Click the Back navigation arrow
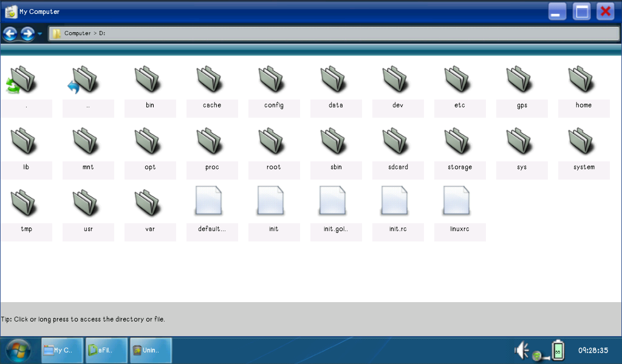This screenshot has width=622, height=364. pos(10,33)
